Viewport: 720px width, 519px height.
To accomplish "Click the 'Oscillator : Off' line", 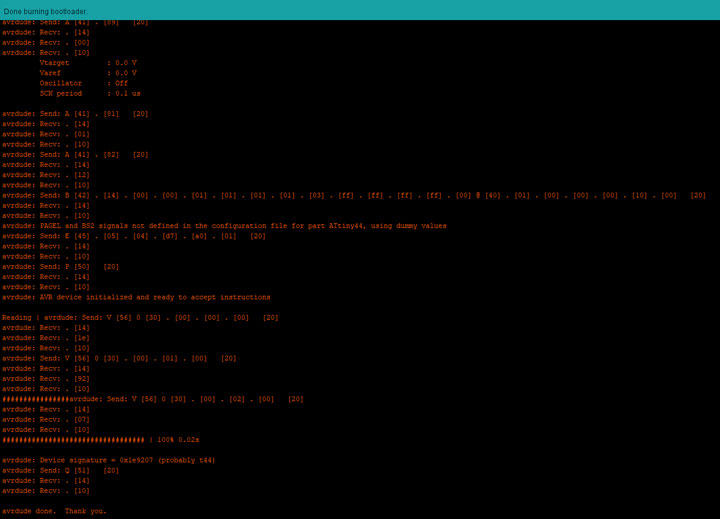I will point(84,83).
